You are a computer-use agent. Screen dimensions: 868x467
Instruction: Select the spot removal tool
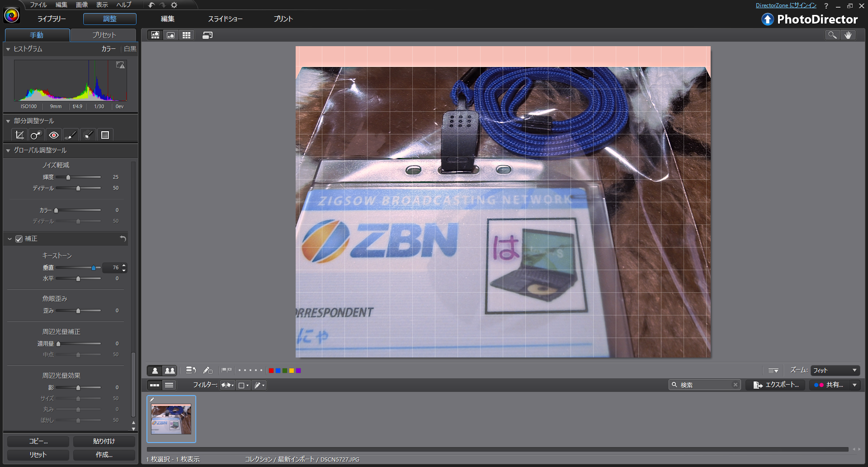pos(36,135)
